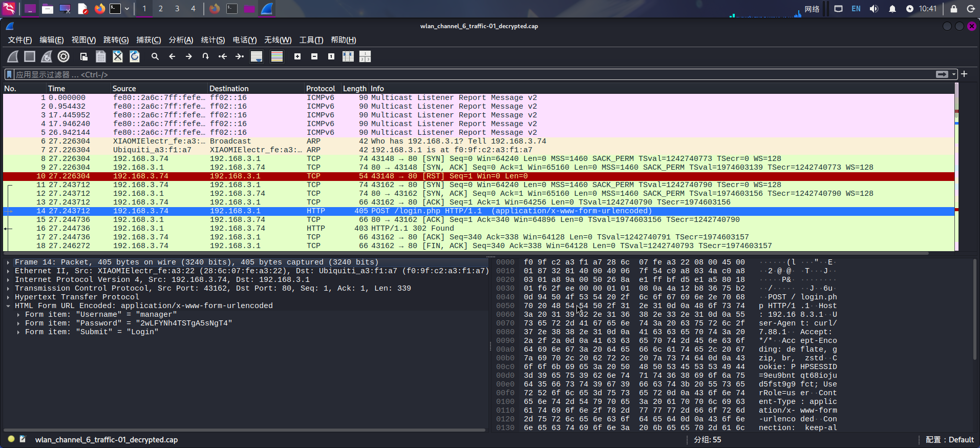The height and width of the screenshot is (448, 980).
Task: Select packet 16 HTTP/1.1 302 Found
Action: pyautogui.click(x=479, y=229)
